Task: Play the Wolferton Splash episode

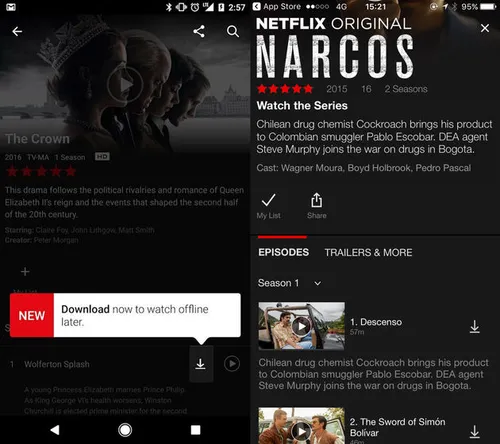Action: click(x=232, y=364)
